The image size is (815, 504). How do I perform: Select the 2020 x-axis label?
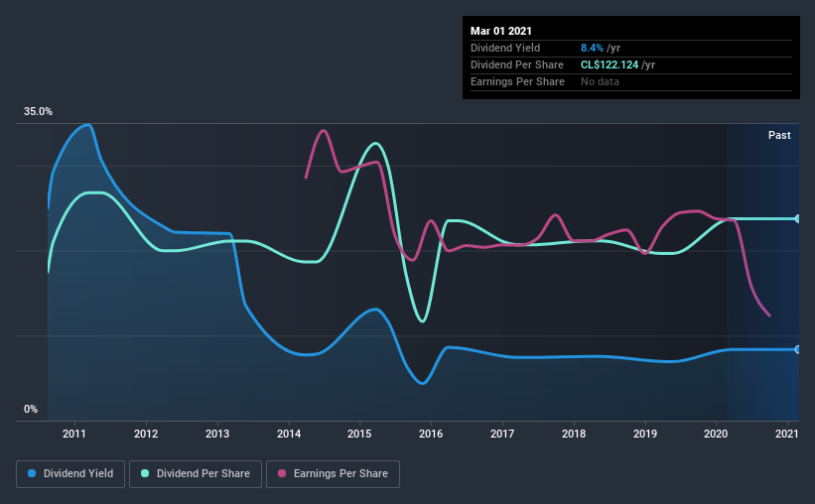coord(716,434)
